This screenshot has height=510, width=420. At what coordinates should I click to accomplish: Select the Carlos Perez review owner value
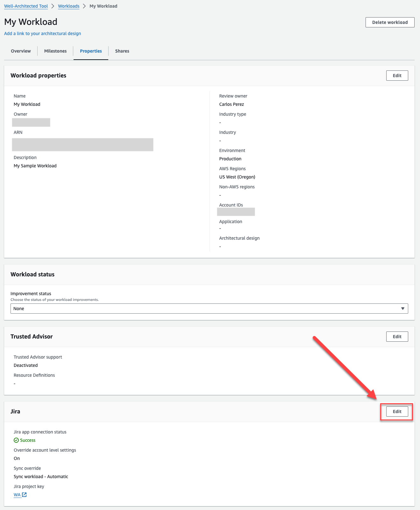coord(231,104)
